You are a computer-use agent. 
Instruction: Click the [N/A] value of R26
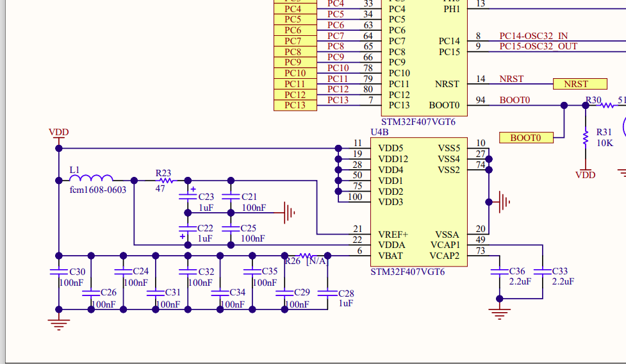317,261
